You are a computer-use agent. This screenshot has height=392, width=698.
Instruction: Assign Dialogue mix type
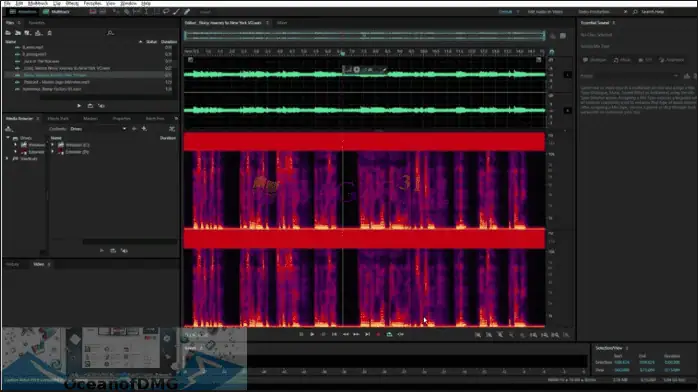coord(595,60)
